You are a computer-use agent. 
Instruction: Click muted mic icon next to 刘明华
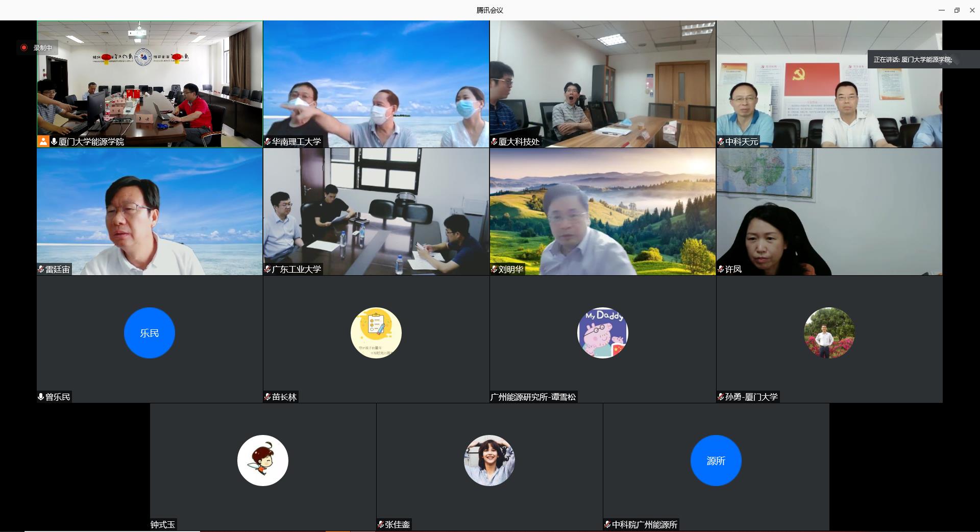pos(494,269)
